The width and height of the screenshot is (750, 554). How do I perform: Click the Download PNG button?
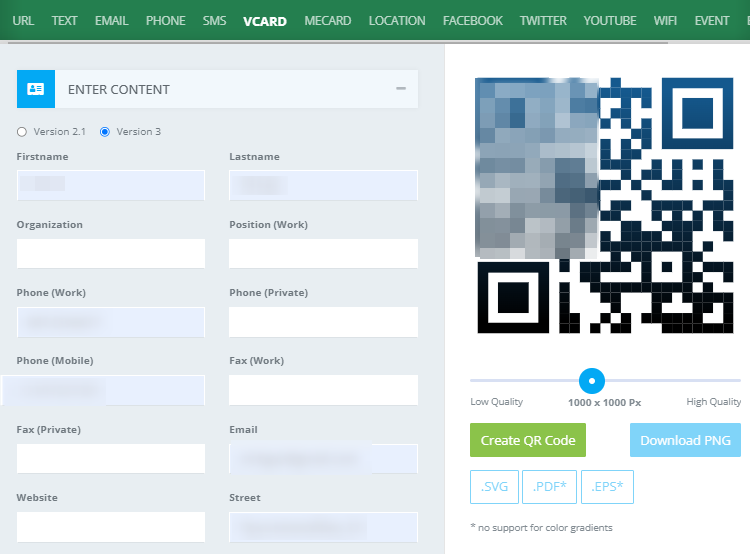coord(685,440)
